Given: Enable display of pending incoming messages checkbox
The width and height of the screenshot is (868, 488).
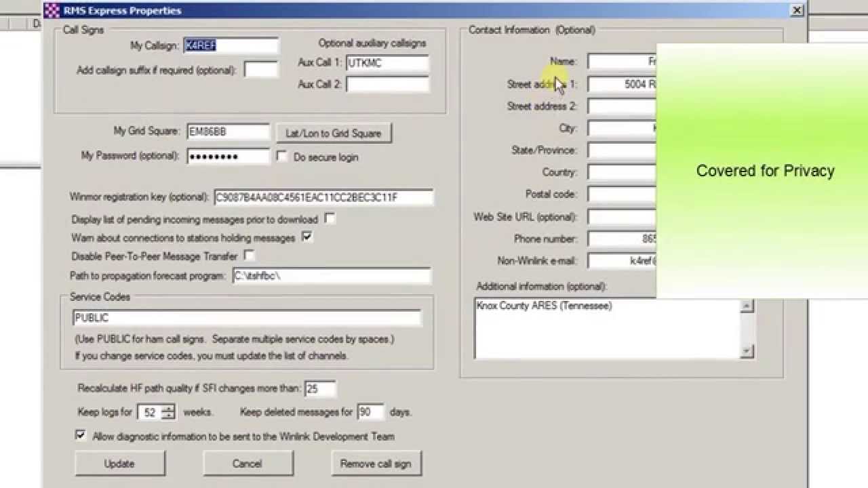Looking at the screenshot, I should coord(330,219).
